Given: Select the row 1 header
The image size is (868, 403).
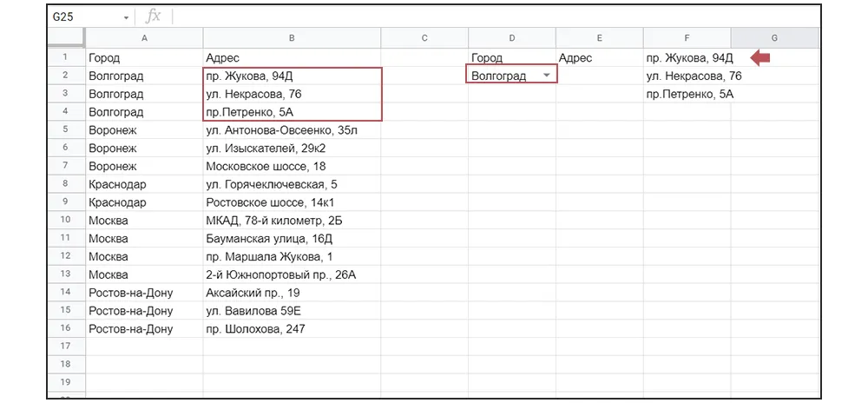Looking at the screenshot, I should point(66,58).
